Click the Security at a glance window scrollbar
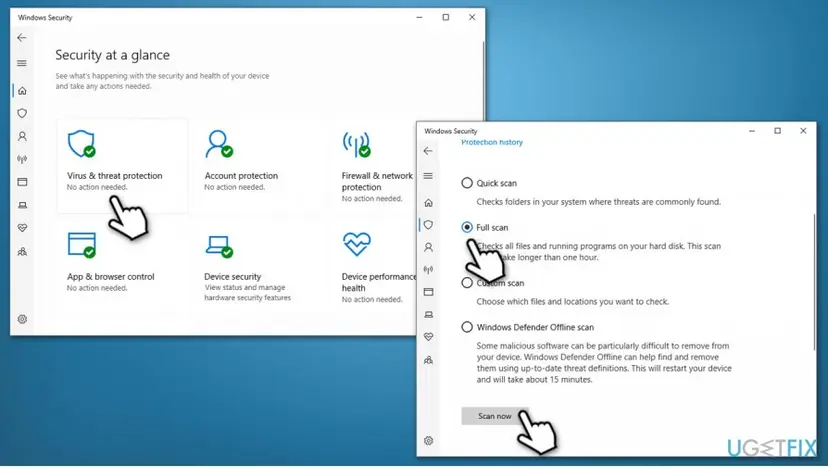 [x=483, y=79]
